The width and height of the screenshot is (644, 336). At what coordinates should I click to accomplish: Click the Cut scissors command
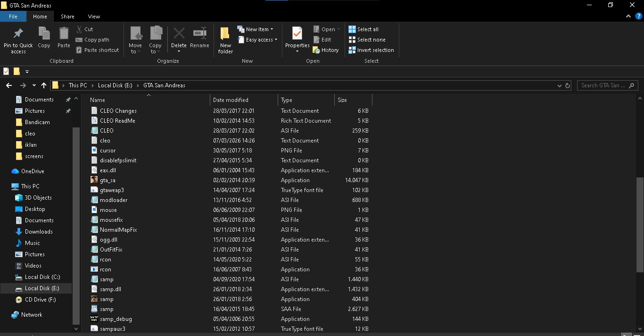click(x=85, y=29)
